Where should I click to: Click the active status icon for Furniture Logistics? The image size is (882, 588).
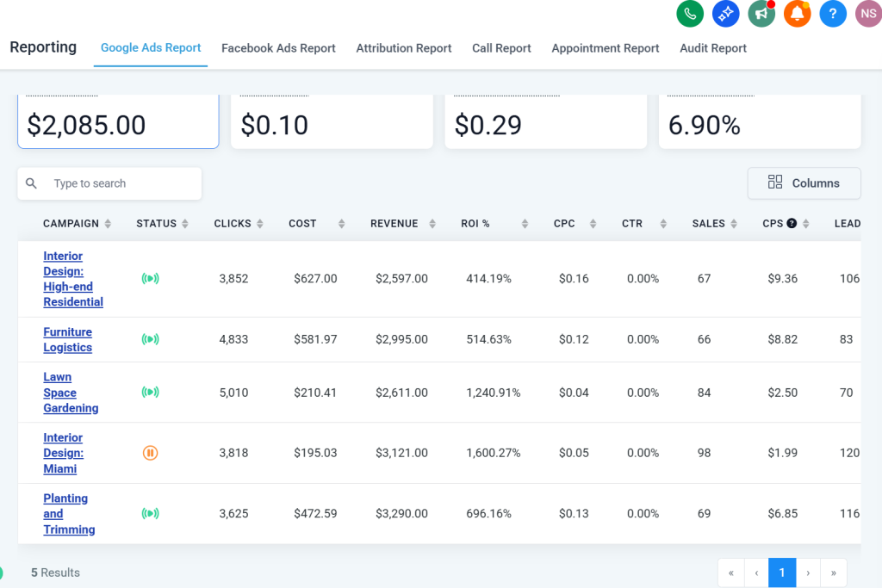click(x=150, y=339)
